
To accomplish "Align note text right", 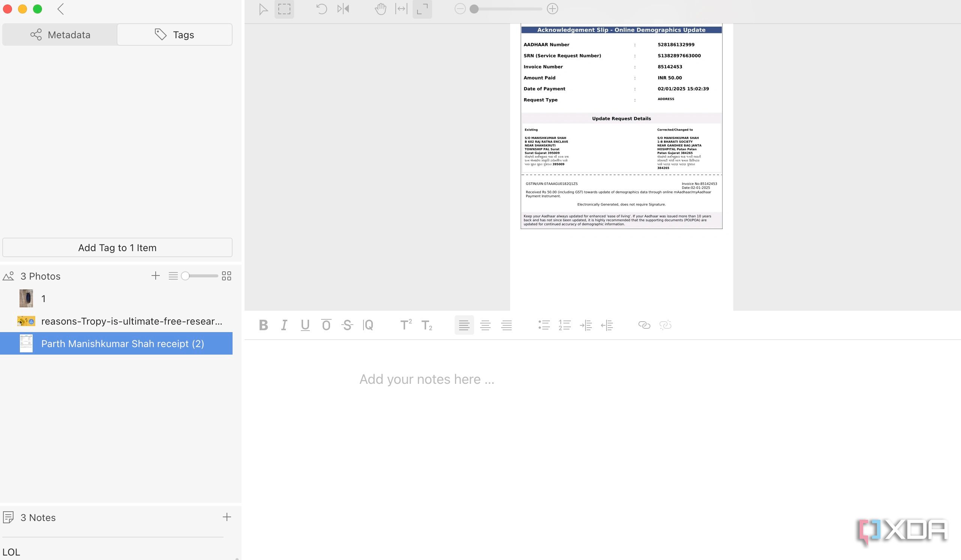I will (506, 325).
